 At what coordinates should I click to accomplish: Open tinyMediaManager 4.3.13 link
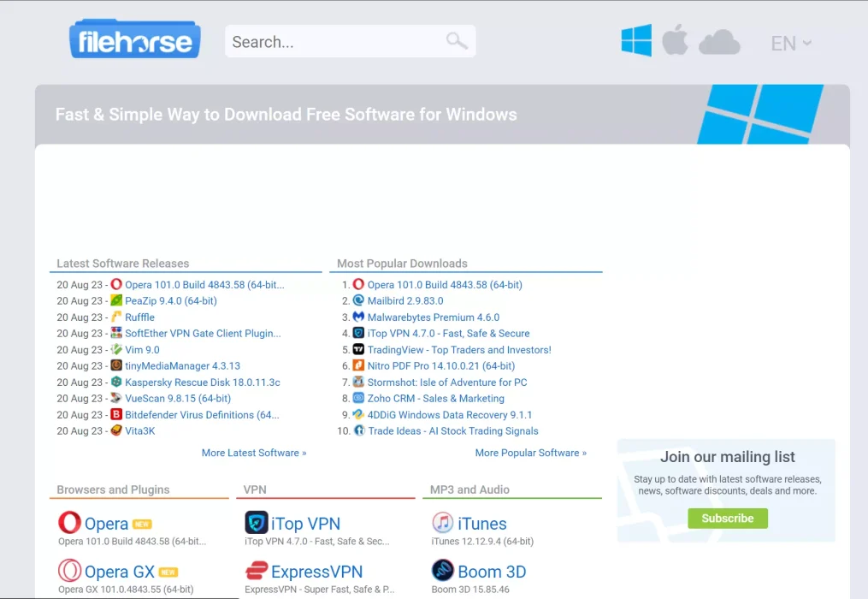183,366
